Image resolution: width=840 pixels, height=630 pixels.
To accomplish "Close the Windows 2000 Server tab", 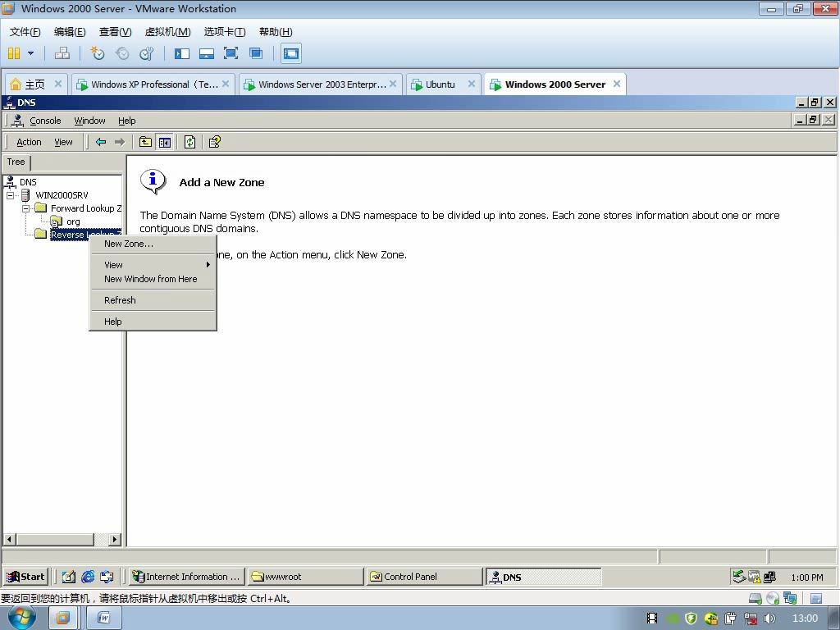I will 617,84.
